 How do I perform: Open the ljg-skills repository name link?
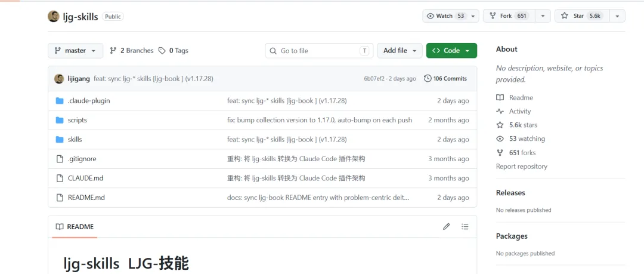click(80, 17)
